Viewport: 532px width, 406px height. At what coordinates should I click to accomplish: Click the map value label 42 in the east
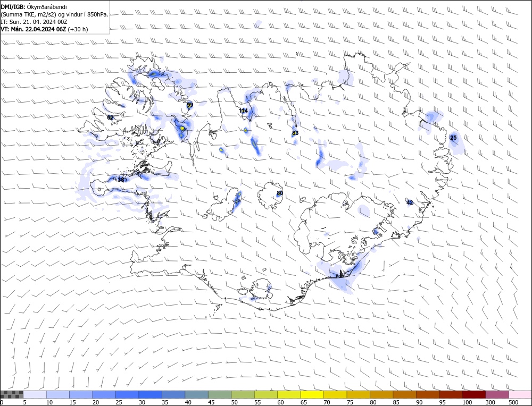[x=410, y=202]
